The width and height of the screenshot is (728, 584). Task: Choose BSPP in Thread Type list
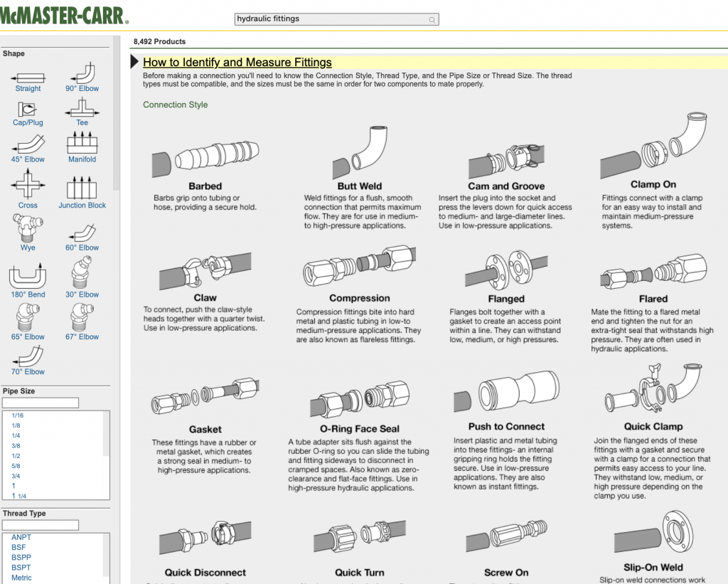[x=21, y=558]
